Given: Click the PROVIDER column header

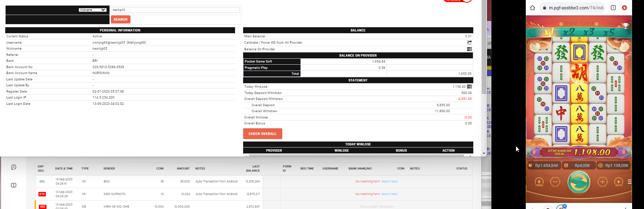Looking at the screenshot, I should (274, 151).
